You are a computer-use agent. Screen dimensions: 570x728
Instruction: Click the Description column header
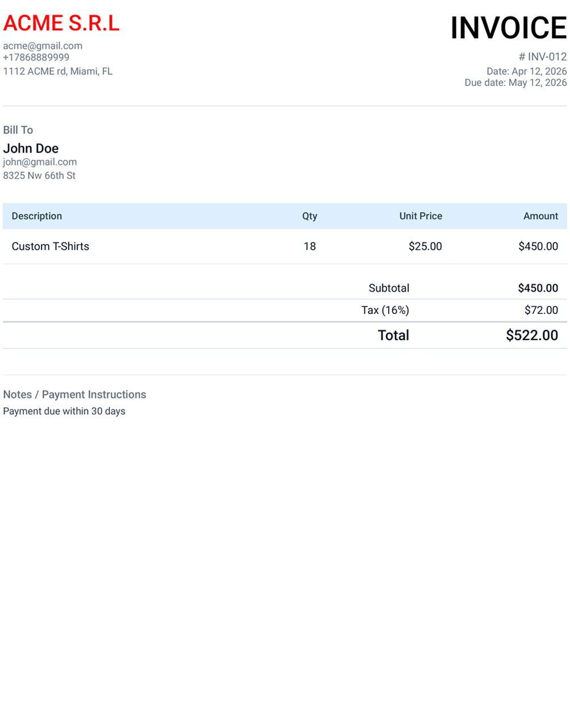[x=37, y=216]
